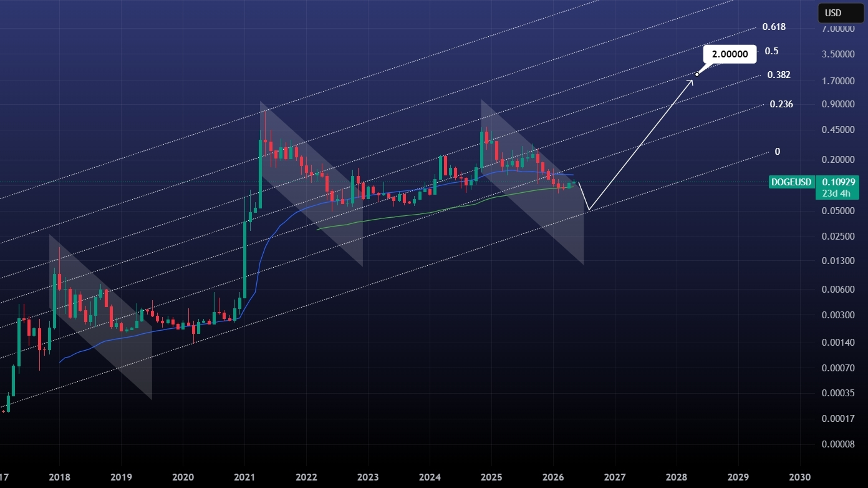Click the 2023 label on time axis
The height and width of the screenshot is (488, 868).
(368, 476)
